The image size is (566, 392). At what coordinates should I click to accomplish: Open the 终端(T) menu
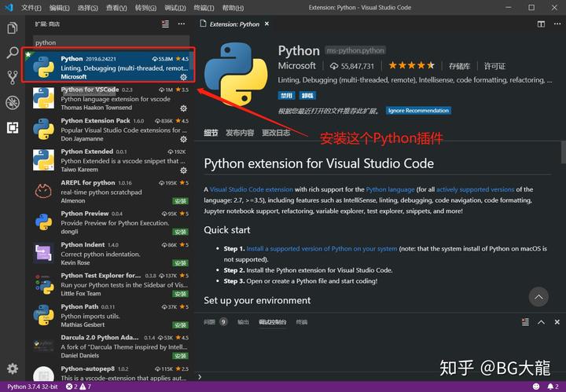(x=204, y=8)
